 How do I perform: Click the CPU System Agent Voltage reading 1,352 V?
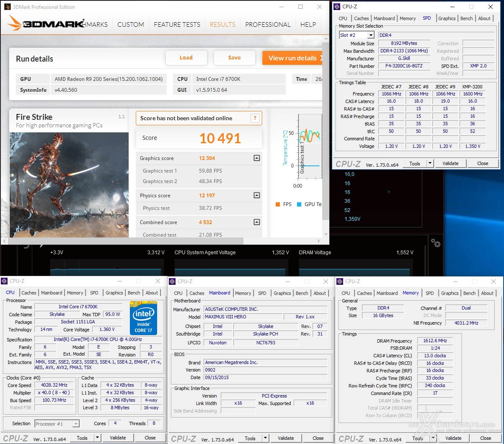pyautogui.click(x=280, y=253)
